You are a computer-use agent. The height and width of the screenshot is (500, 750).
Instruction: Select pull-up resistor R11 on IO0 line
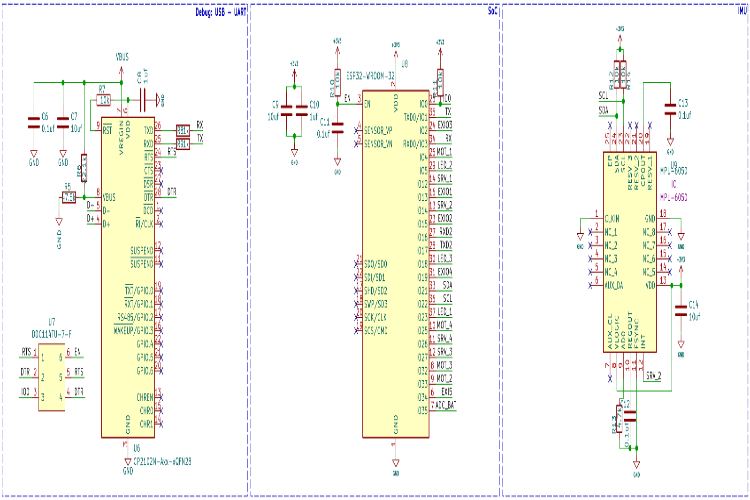click(x=440, y=82)
